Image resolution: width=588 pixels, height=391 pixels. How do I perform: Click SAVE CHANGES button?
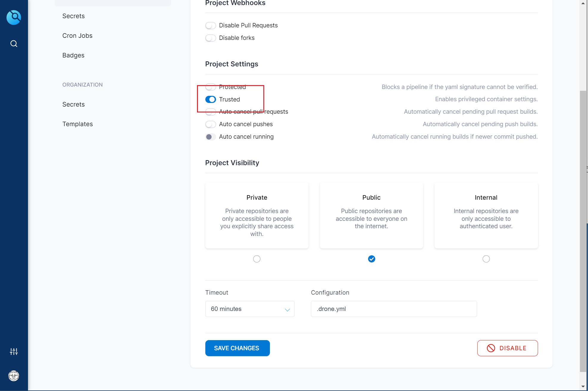(237, 348)
